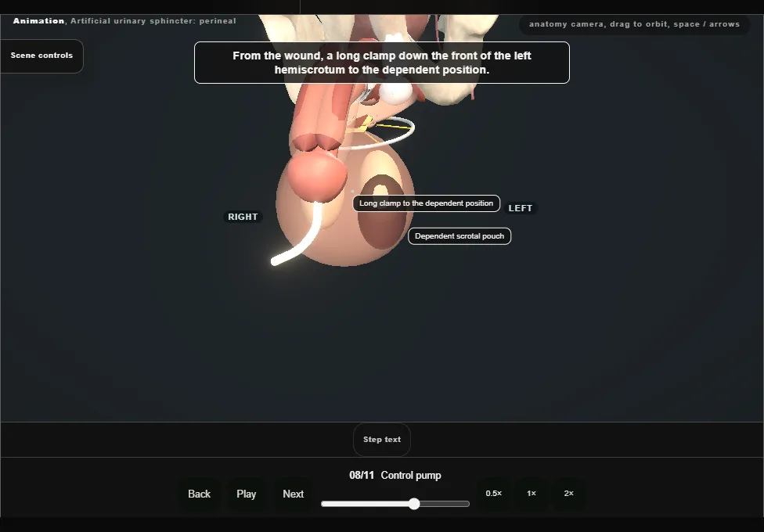
Task: Click the step progress slider handle
Action: pyautogui.click(x=414, y=504)
